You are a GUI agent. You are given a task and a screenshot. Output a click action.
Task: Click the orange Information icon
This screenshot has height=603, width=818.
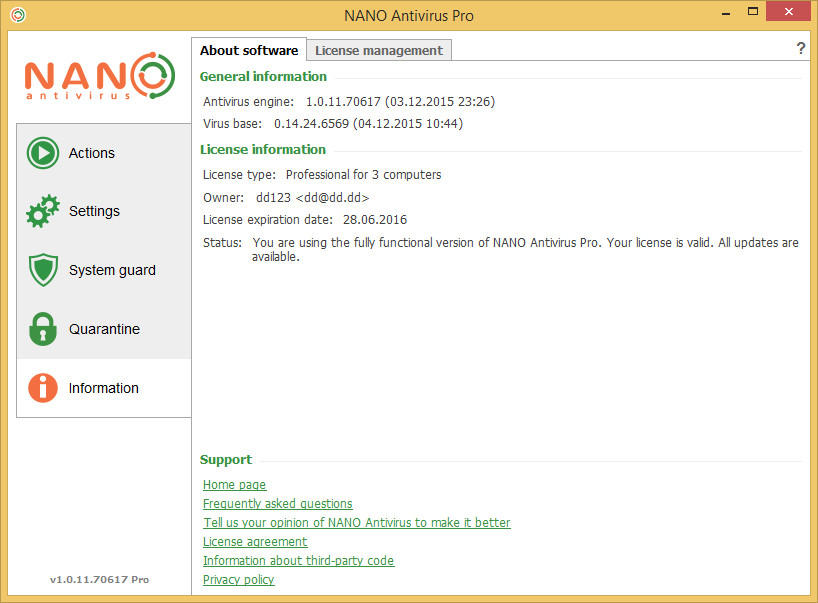[43, 388]
